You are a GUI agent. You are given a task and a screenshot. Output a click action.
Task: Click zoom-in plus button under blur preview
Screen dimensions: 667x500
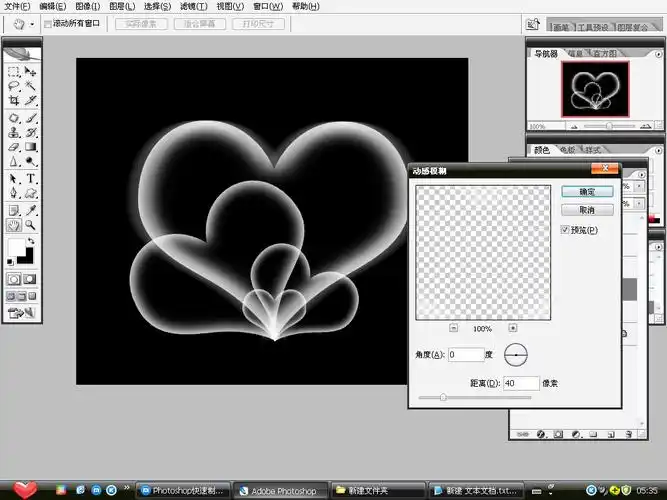513,327
